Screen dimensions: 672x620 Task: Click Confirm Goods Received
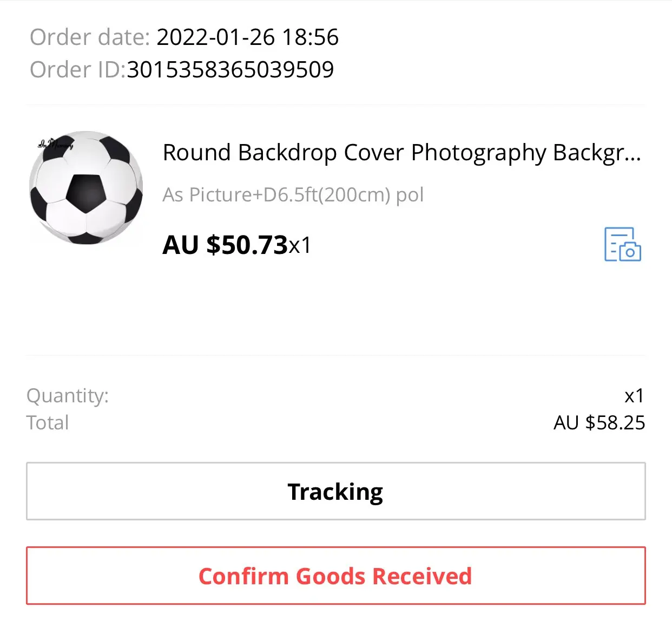(x=335, y=576)
